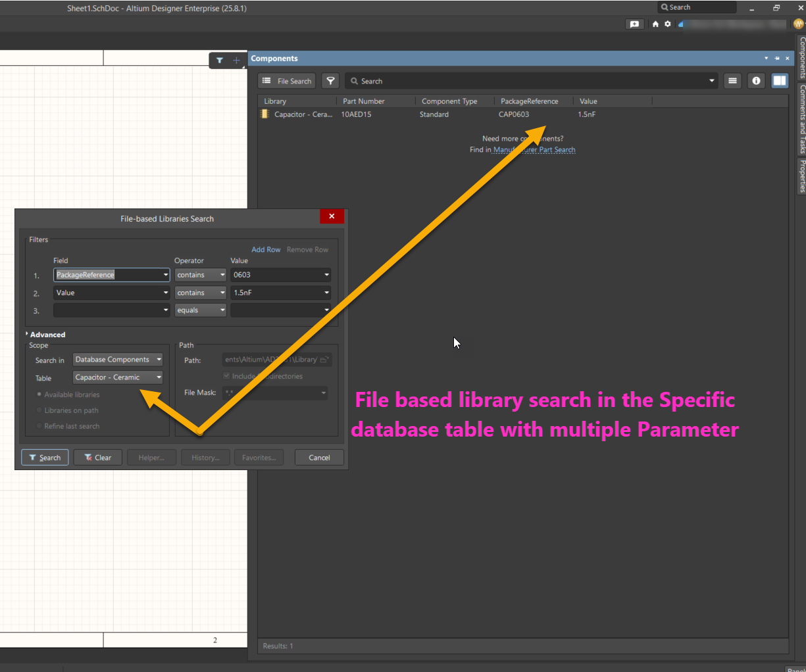This screenshot has height=672, width=806.
Task: Close the File-based Libraries Search dialog
Action: (332, 216)
